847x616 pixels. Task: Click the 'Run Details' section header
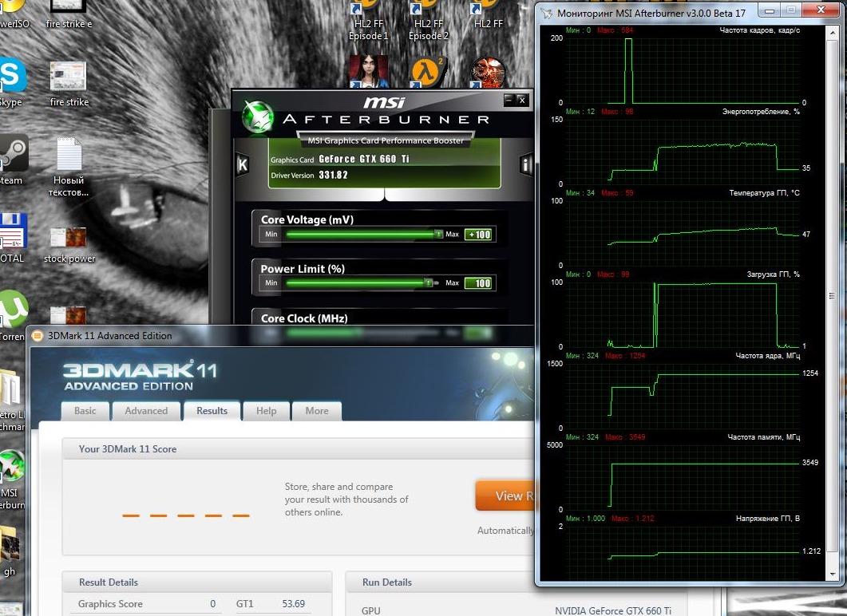(x=386, y=582)
